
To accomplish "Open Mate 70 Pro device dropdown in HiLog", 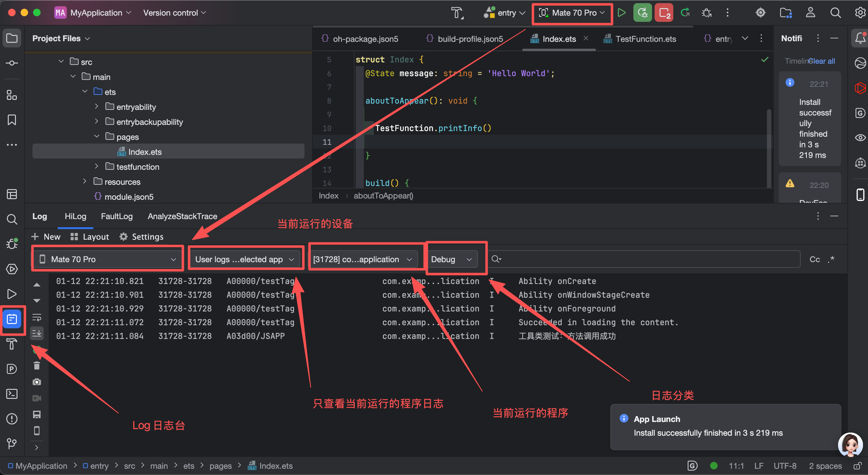I will point(108,259).
